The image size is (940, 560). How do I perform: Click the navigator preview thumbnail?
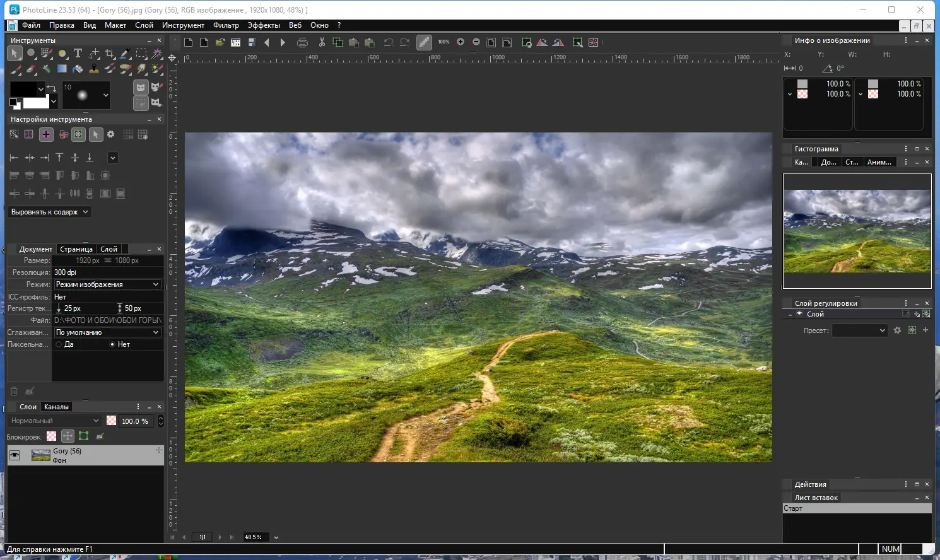click(857, 231)
